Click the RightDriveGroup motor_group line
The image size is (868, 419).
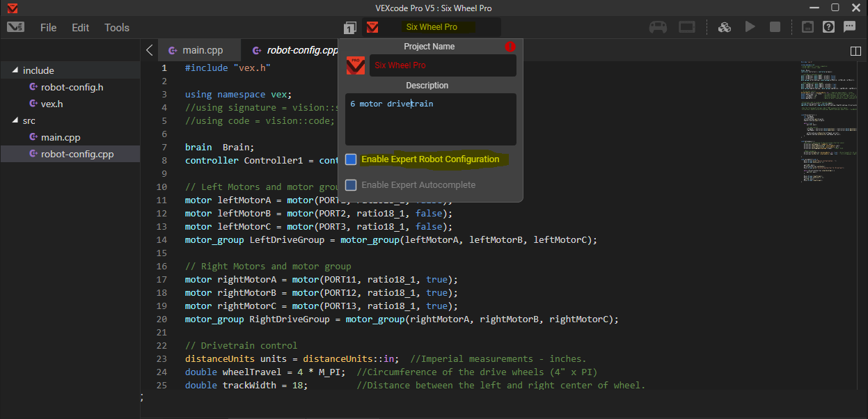click(x=402, y=319)
